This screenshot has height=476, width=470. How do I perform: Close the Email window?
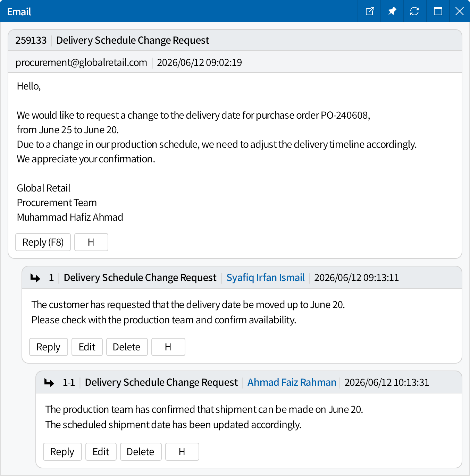[x=460, y=11]
